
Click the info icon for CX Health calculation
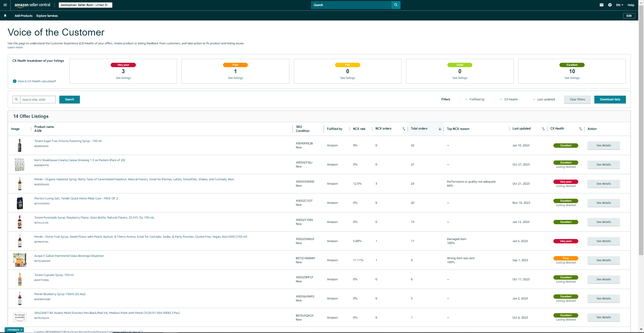[14, 81]
